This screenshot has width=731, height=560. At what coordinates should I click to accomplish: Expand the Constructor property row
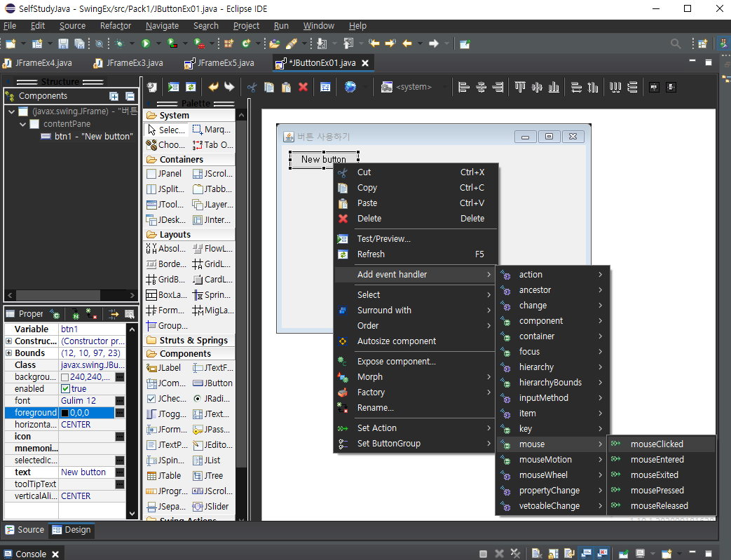point(8,341)
